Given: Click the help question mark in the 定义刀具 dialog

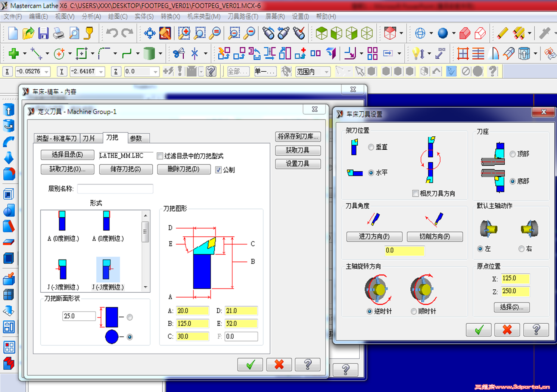Looking at the screenshot, I should 308,364.
